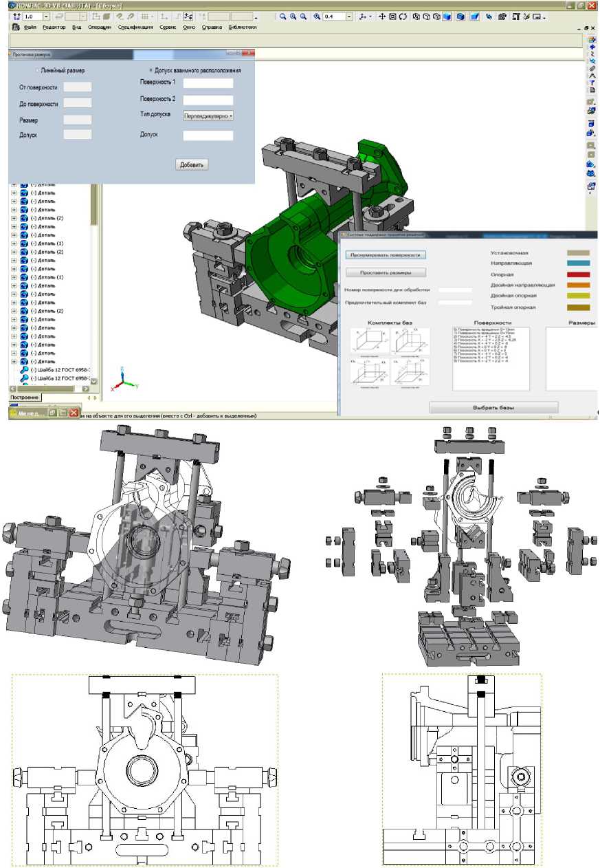Viewport: 600px width, 868px height.
Task: Click Пронумеровать поверхности button
Action: (x=386, y=254)
